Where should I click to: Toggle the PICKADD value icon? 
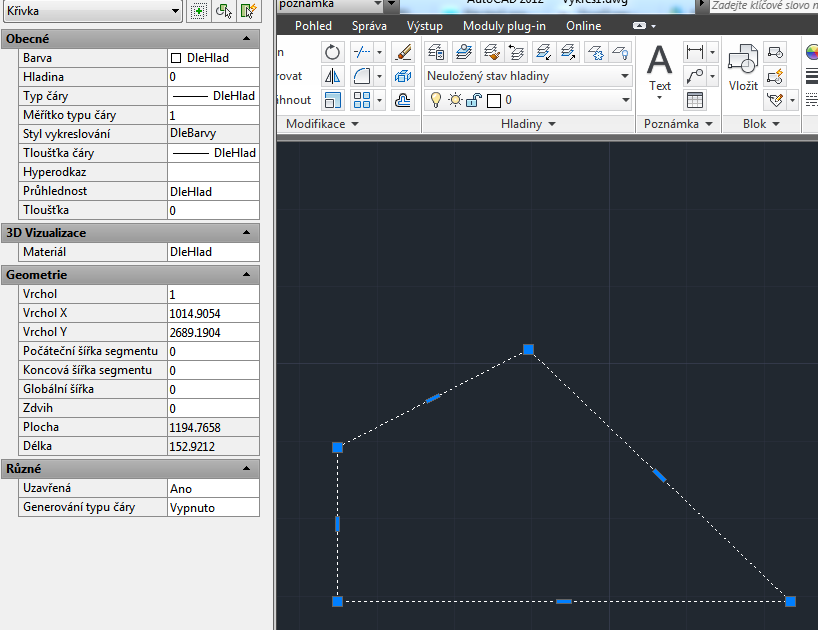[199, 11]
